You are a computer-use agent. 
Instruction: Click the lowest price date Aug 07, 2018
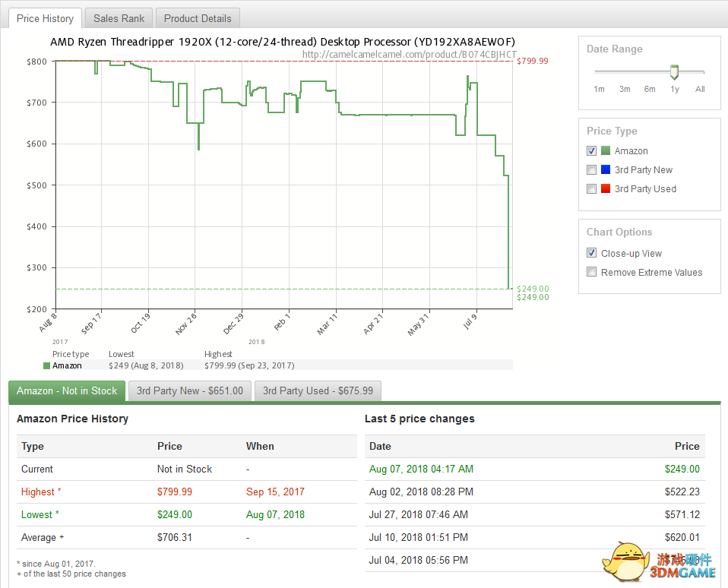point(275,514)
